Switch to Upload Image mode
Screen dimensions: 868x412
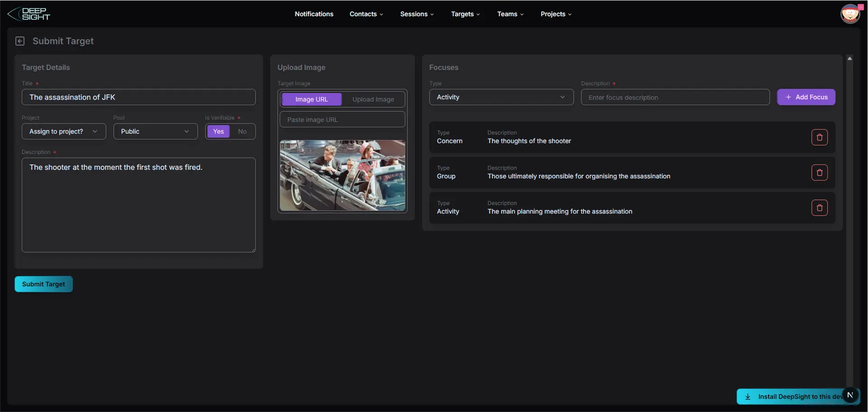373,99
